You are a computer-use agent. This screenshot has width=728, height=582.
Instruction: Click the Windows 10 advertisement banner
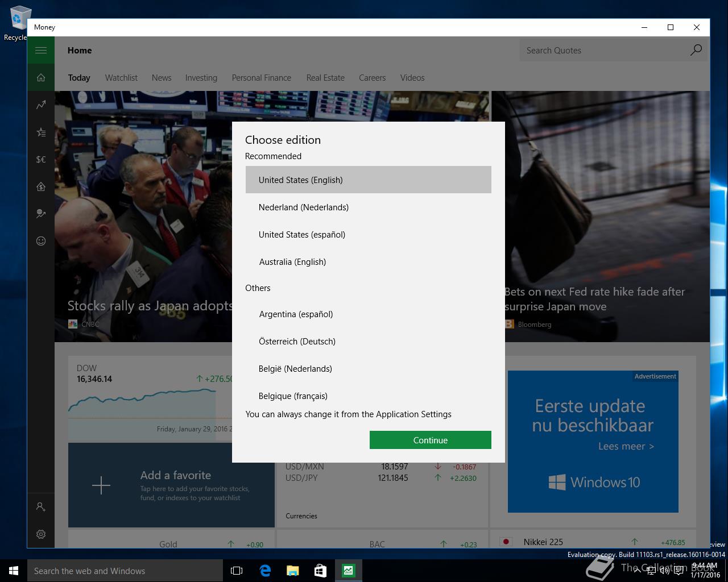(x=593, y=442)
